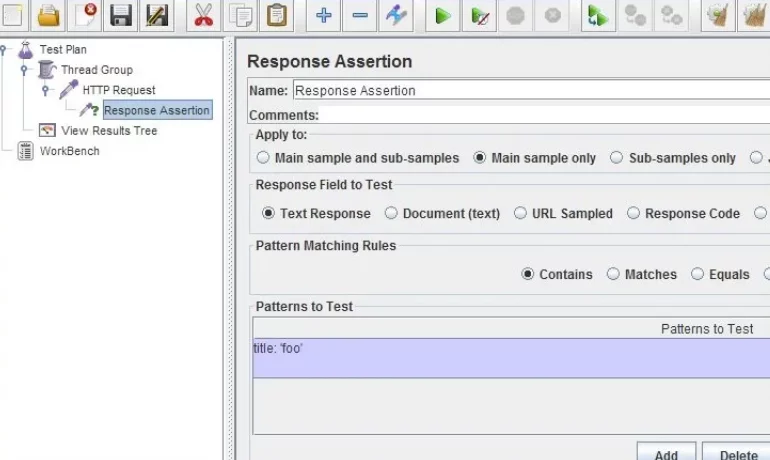Click the minus Collapse All icon
The image size is (770, 460).
pos(359,15)
